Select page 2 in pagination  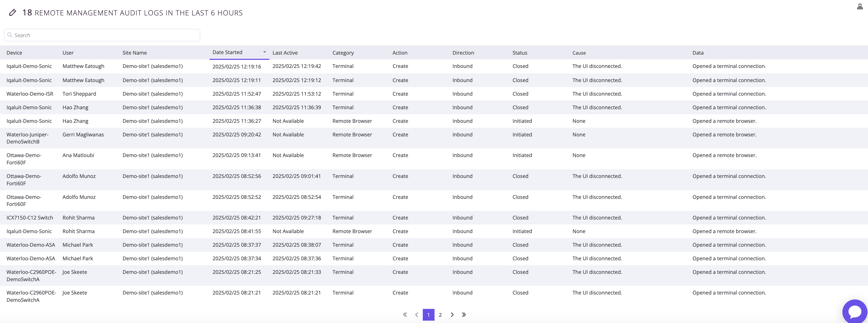click(440, 315)
